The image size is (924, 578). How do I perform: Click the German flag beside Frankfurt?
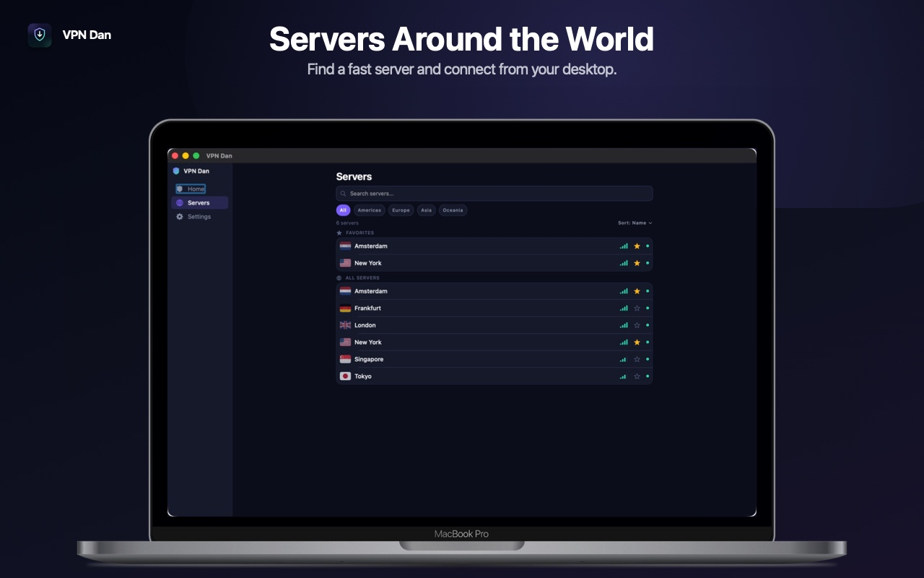pyautogui.click(x=345, y=309)
